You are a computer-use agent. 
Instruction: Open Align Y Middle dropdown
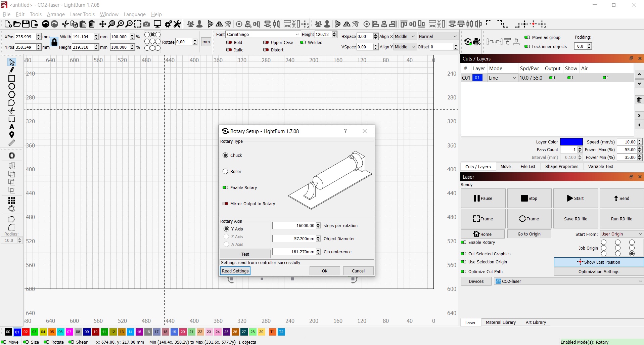[405, 47]
